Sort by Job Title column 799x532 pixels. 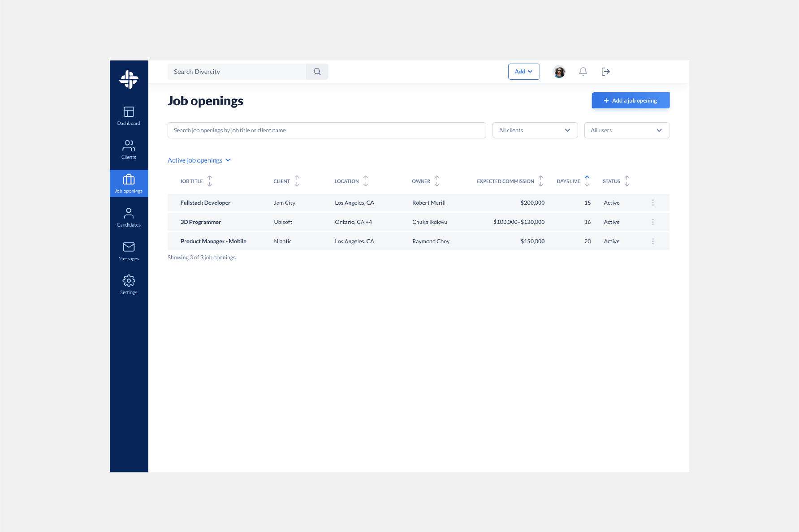210,181
